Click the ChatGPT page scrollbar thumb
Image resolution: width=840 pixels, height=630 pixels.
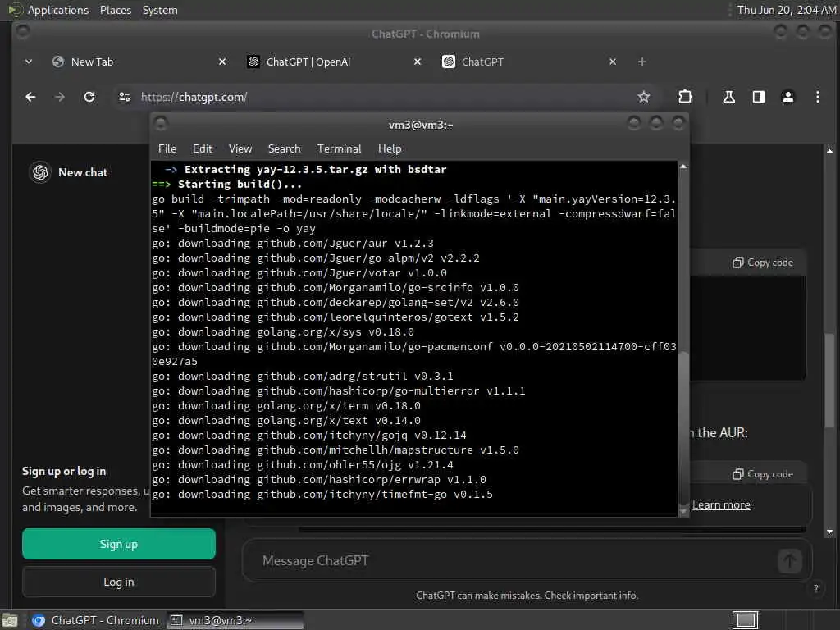(830, 381)
